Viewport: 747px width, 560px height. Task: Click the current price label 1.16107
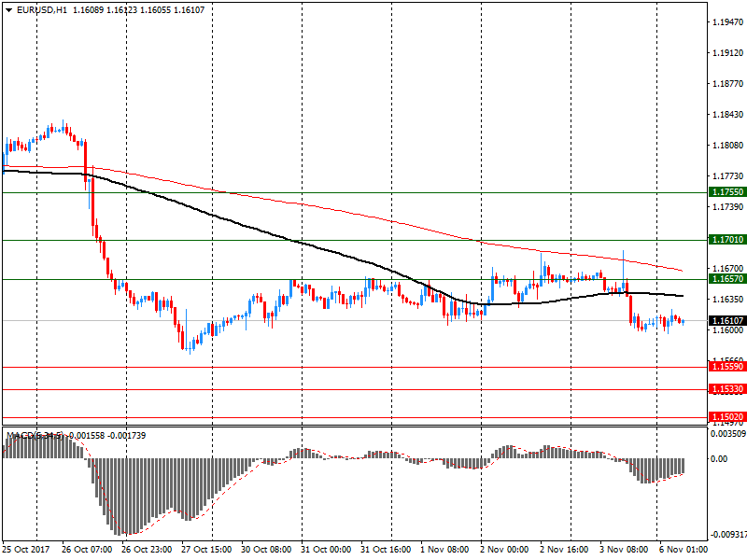click(727, 320)
